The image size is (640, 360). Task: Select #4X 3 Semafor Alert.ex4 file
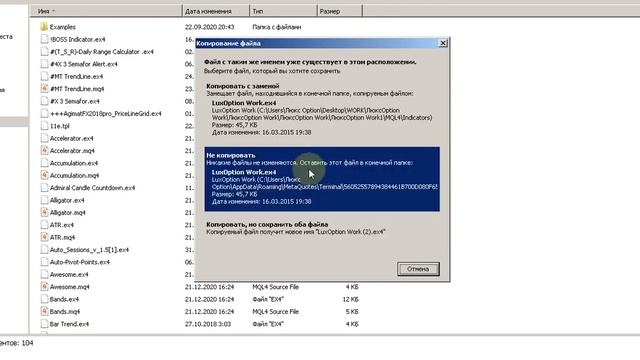pyautogui.click(x=84, y=64)
